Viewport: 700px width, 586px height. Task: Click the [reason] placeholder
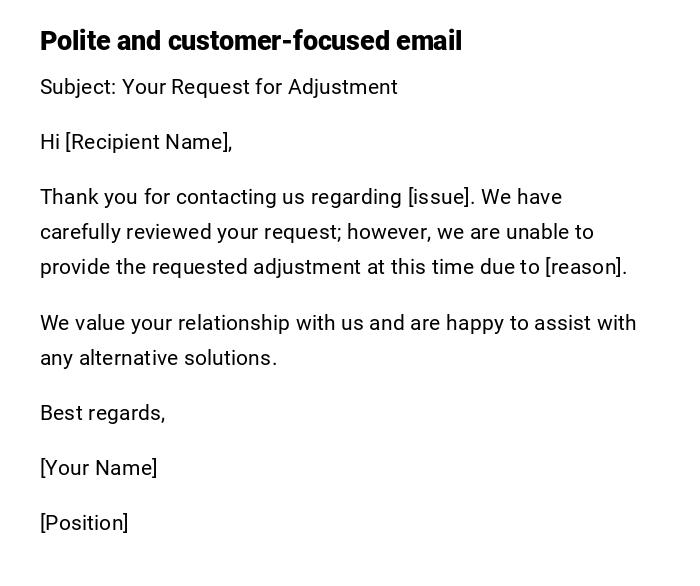click(585, 267)
